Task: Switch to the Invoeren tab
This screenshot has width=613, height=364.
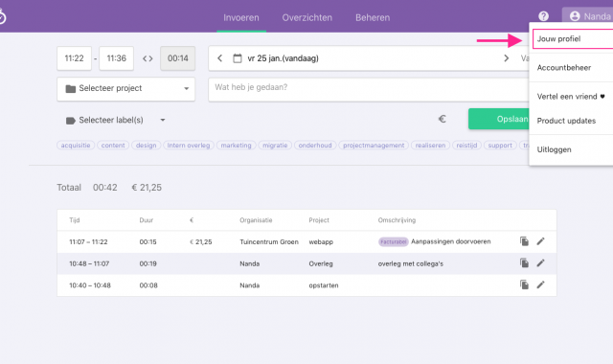Action: (241, 17)
